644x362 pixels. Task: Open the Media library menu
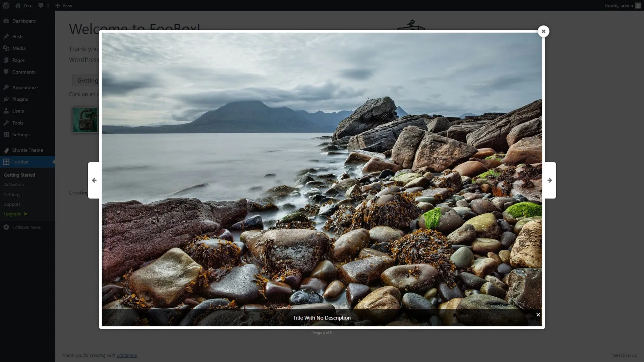point(19,48)
